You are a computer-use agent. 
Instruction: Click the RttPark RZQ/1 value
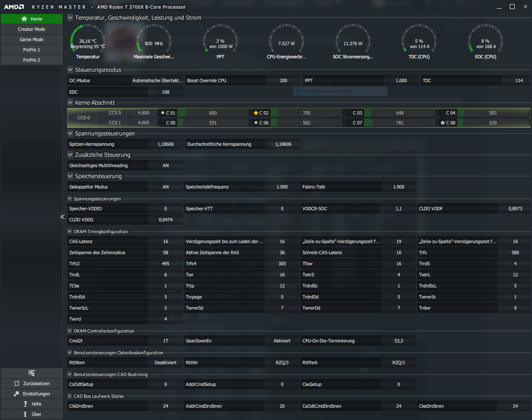pos(399,363)
